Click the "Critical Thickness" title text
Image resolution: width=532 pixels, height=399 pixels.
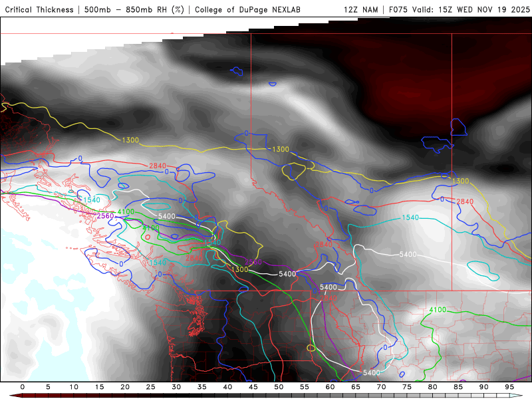click(x=39, y=10)
